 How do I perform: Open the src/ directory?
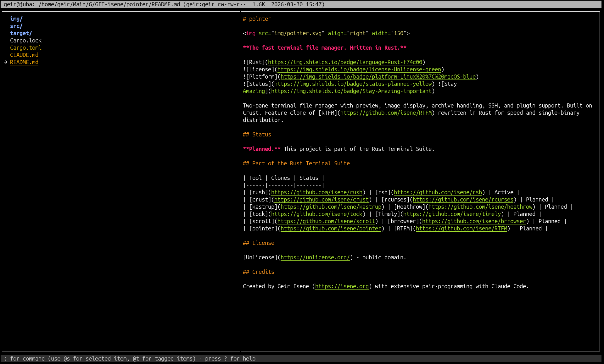coord(16,26)
